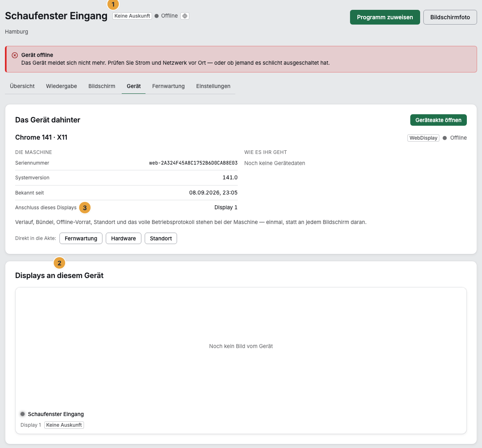Click the Anschluss dieses Displays label
The height and width of the screenshot is (448, 482).
(46, 208)
